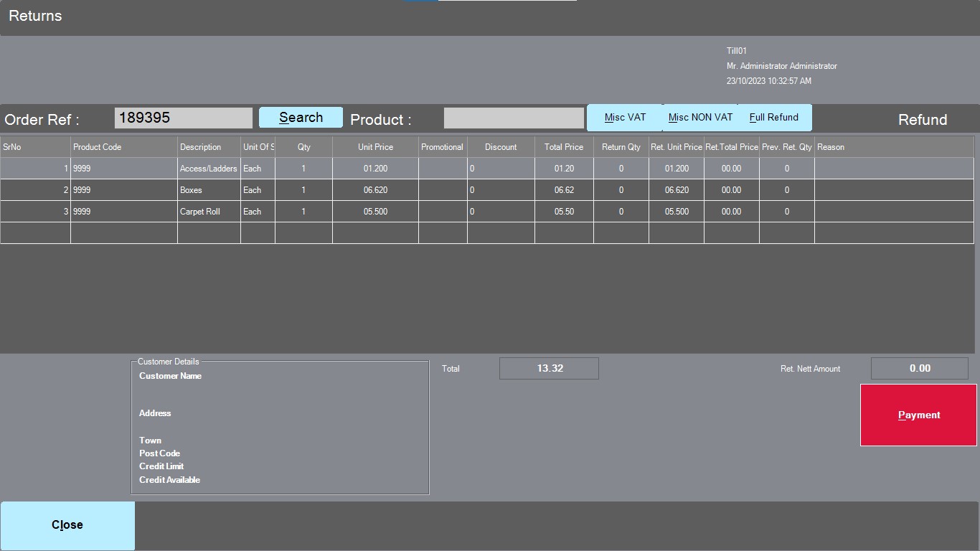Click Reason cell for Carpet Roll row
Viewport: 980px width, 551px height.
[x=893, y=212]
